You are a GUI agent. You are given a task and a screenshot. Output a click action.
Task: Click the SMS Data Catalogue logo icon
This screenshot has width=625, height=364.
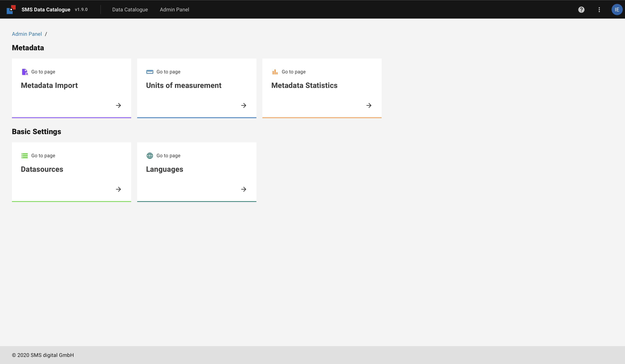coord(11,10)
